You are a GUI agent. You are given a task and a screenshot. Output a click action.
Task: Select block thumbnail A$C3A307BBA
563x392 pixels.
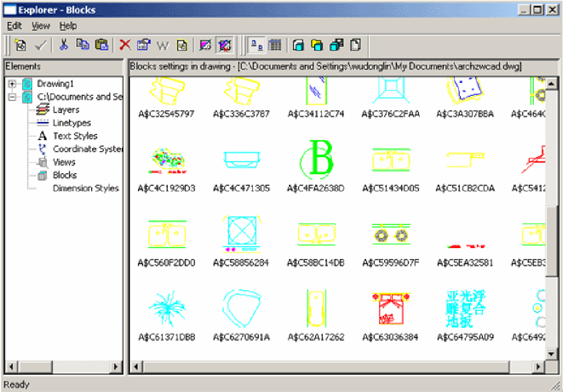[x=465, y=91]
